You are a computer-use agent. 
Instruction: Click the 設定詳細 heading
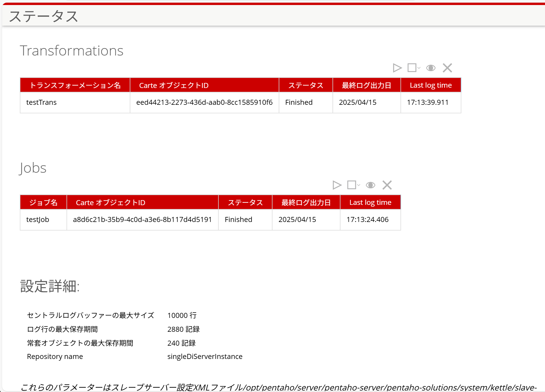coord(50,286)
